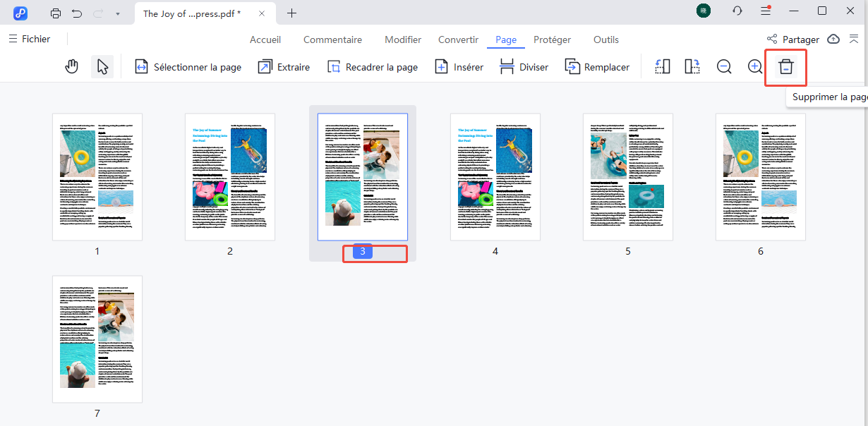Open the Supprimer la page trash icon
This screenshot has height=426, width=868.
785,66
